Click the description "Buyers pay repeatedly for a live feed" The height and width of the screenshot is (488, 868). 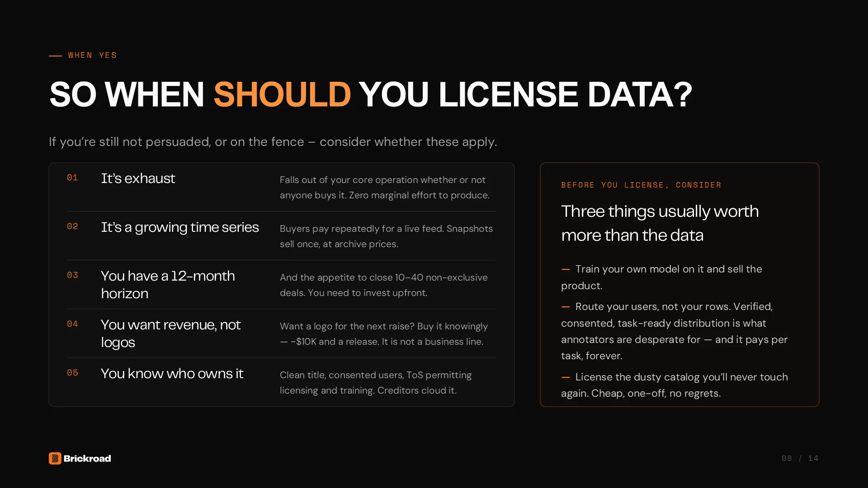pyautogui.click(x=387, y=236)
